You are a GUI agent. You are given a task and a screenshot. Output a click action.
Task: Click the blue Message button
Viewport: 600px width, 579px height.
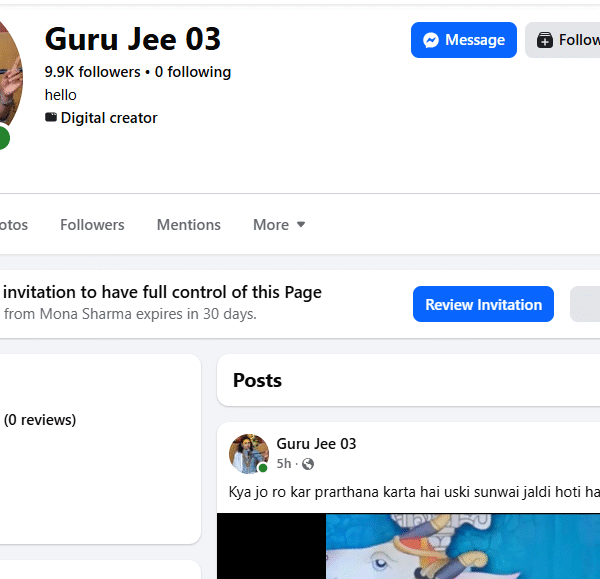coord(463,40)
